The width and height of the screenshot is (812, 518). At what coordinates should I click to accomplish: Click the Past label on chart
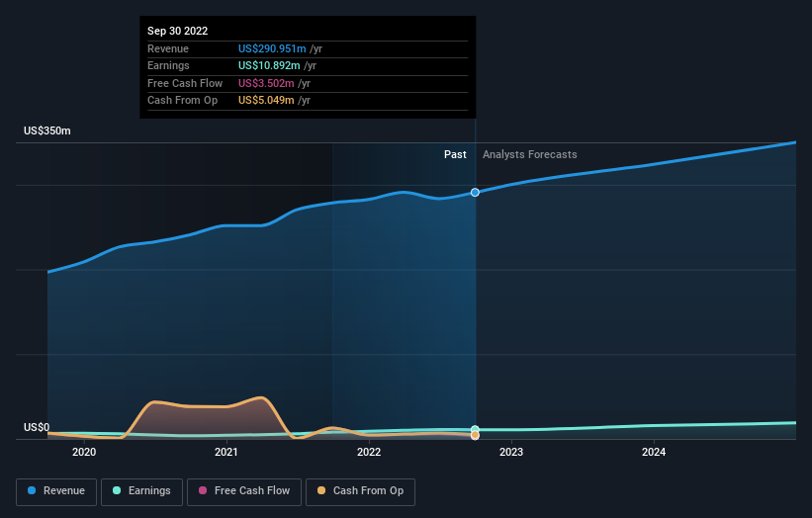tap(455, 154)
